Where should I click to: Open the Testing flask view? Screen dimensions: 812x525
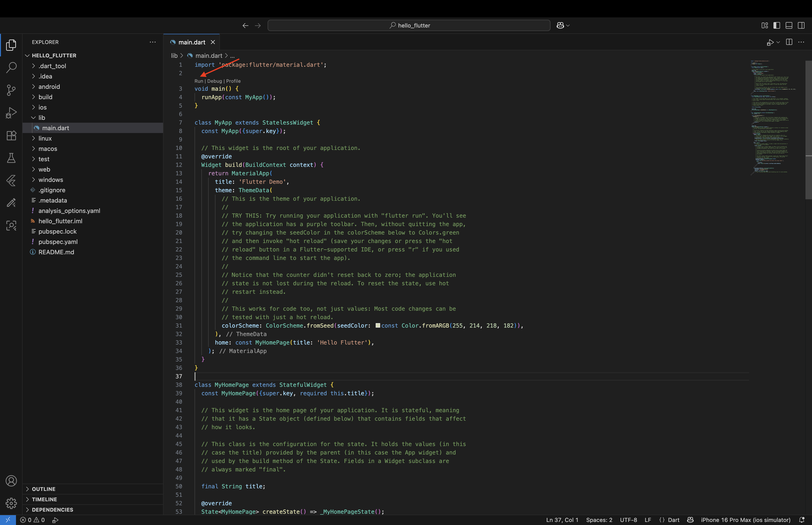(11, 158)
